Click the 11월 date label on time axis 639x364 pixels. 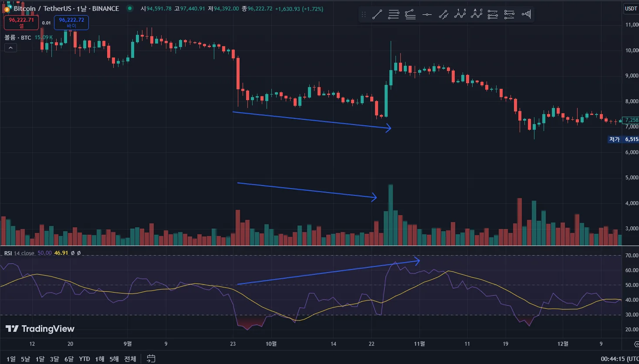(419, 344)
